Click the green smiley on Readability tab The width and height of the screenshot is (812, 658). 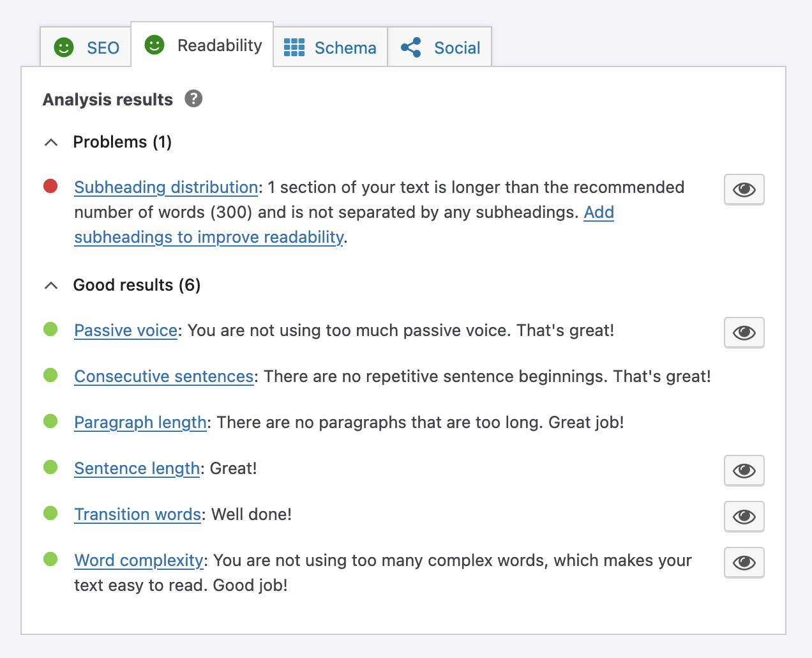[x=154, y=45]
